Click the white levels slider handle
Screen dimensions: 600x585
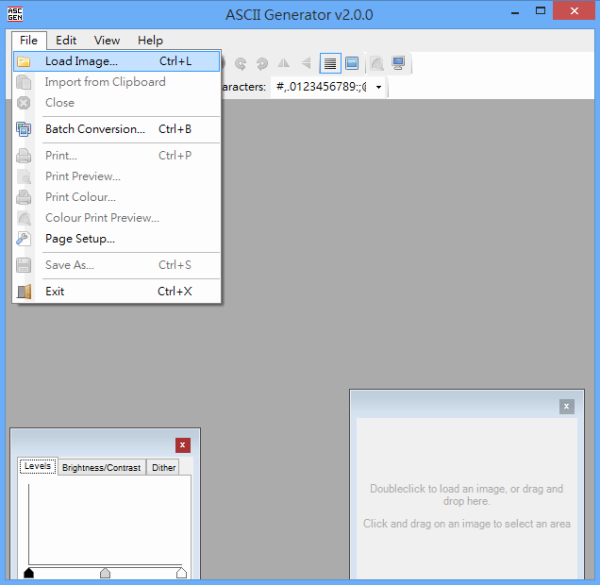[181, 572]
